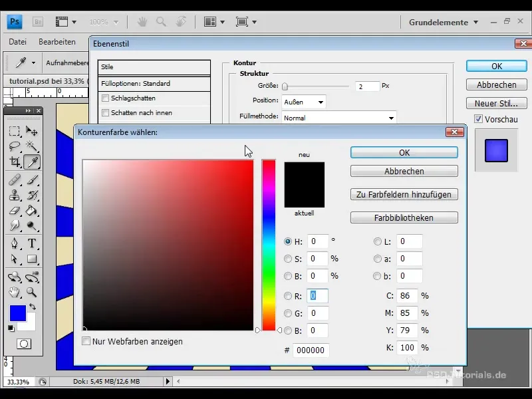Confirm color picker with OK
Viewport: 532px width, 399px height.
pyautogui.click(x=404, y=152)
